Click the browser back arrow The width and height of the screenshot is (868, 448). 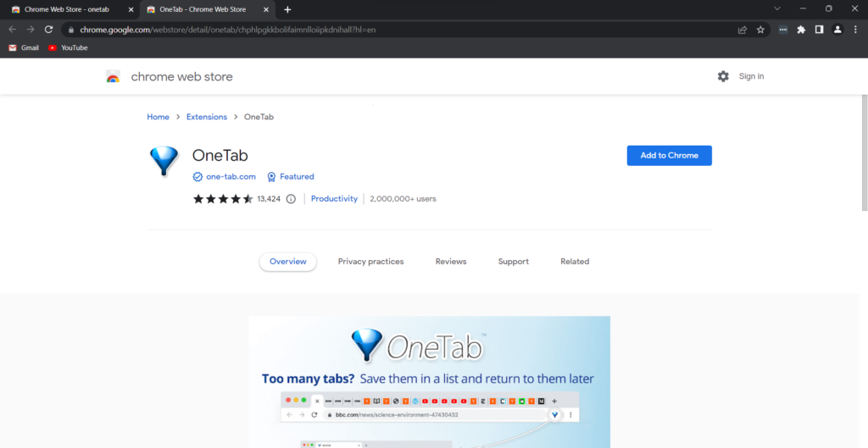point(12,30)
